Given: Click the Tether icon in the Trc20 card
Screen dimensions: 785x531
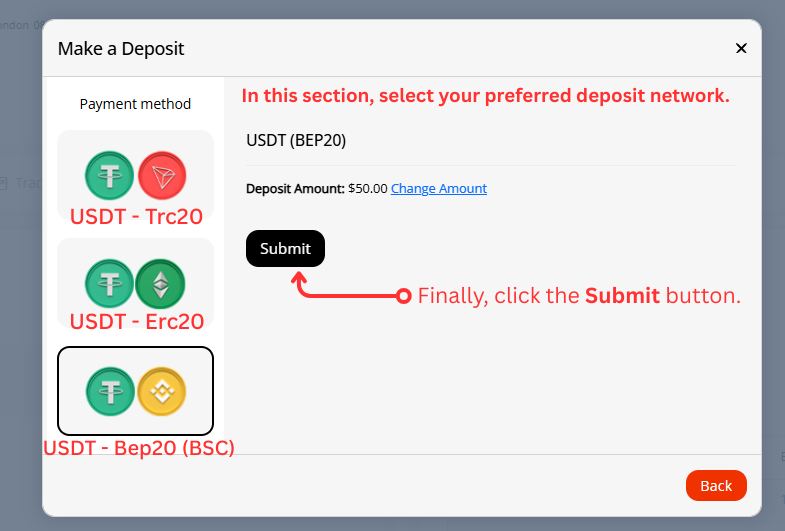Looking at the screenshot, I should (x=110, y=176).
